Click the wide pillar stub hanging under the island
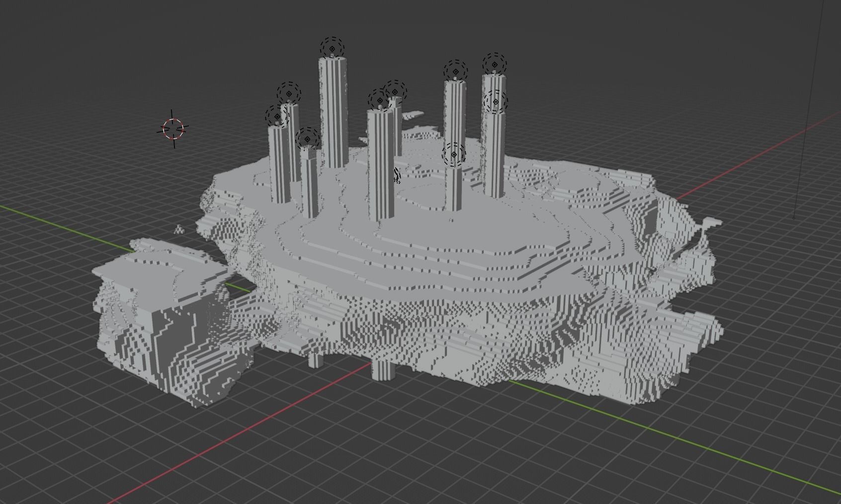The width and height of the screenshot is (841, 504). (x=384, y=370)
